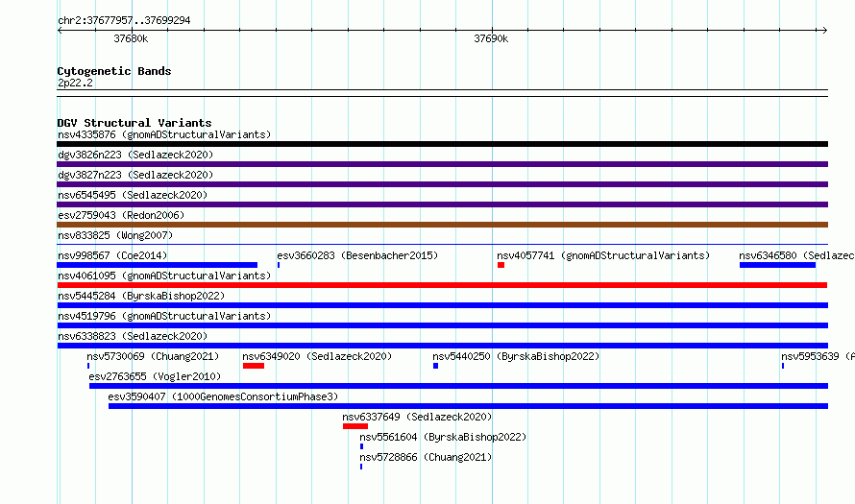Click the small red nsv4057741 marker
The image size is (855, 504).
click(501, 265)
